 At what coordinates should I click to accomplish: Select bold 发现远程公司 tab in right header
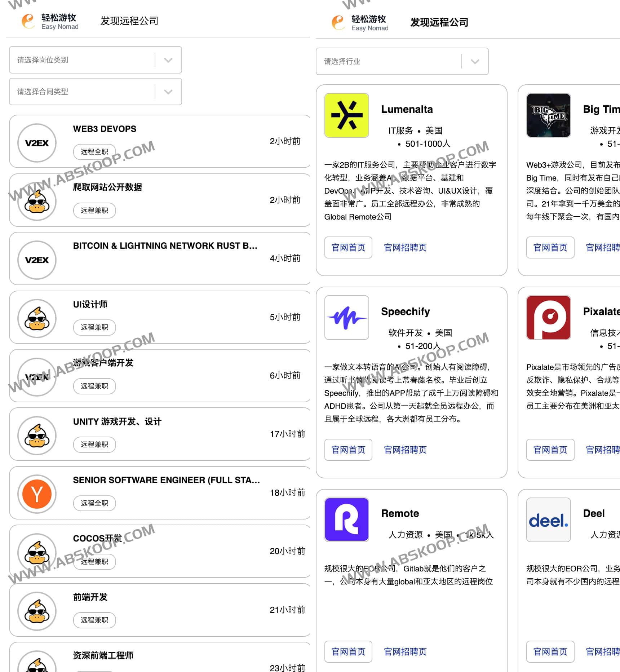click(x=439, y=22)
